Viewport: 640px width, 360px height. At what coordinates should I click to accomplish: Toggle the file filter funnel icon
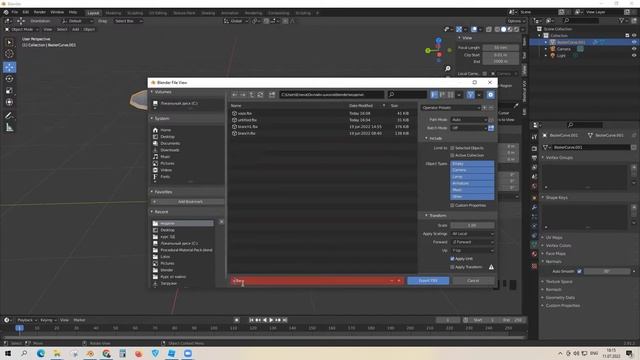pos(470,95)
